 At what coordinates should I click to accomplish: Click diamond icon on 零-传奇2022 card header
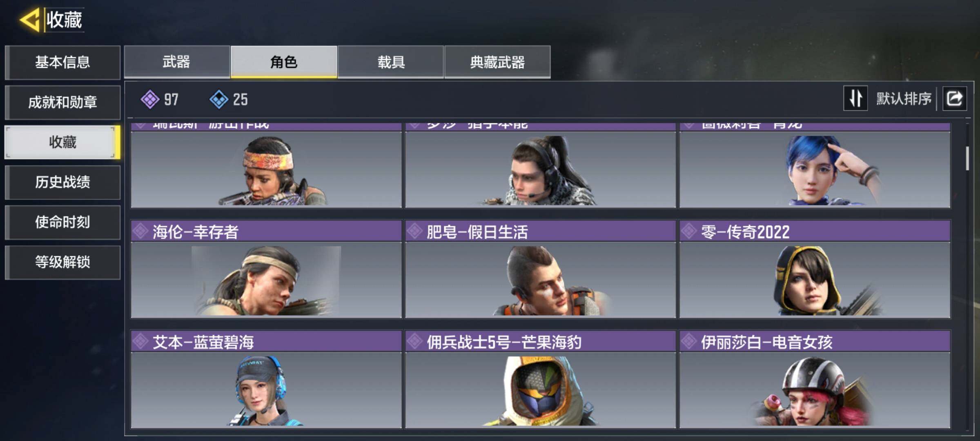coord(689,232)
